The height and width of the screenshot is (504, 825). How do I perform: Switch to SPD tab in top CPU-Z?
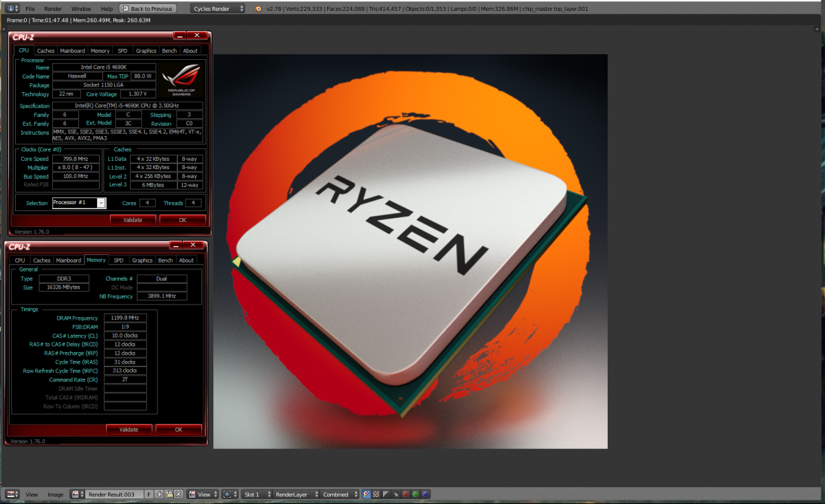(x=122, y=50)
